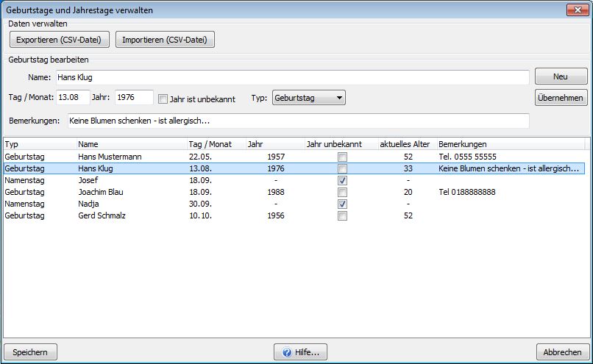Select the Gerd Schmalz row
593x364 pixels.
click(x=294, y=215)
